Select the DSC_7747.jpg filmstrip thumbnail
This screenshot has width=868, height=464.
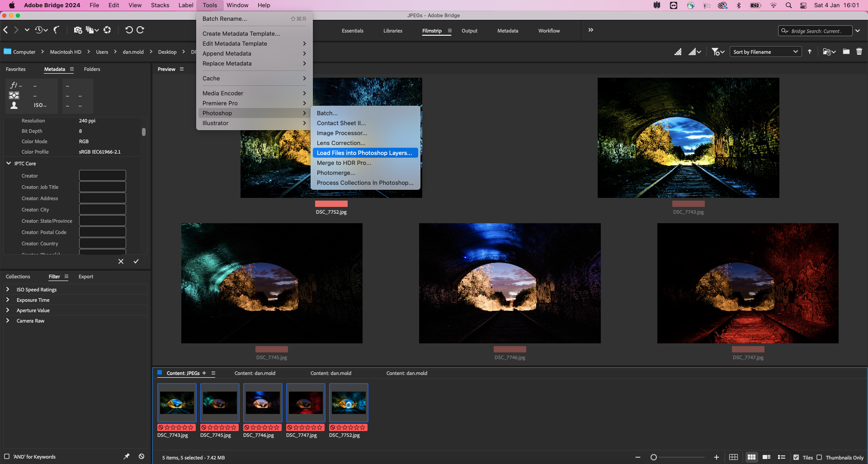coord(306,403)
